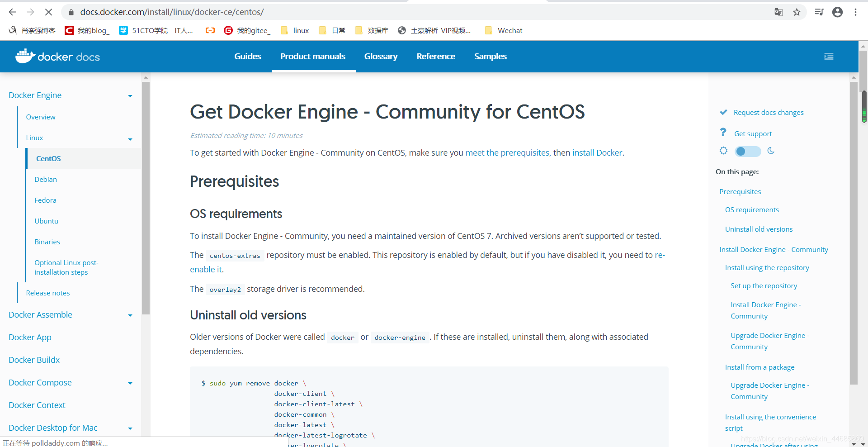Click the browser forward arrow
The image size is (868, 447).
(30, 12)
